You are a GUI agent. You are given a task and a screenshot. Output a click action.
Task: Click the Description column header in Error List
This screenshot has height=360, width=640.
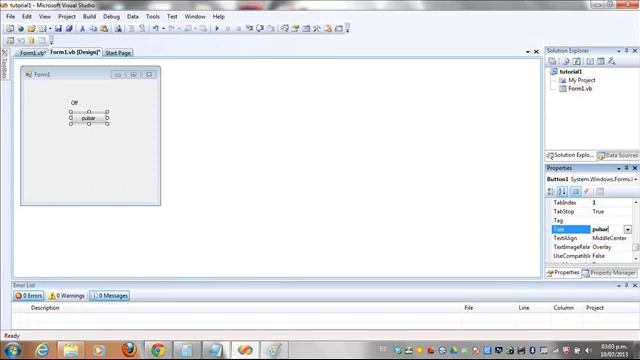point(45,308)
